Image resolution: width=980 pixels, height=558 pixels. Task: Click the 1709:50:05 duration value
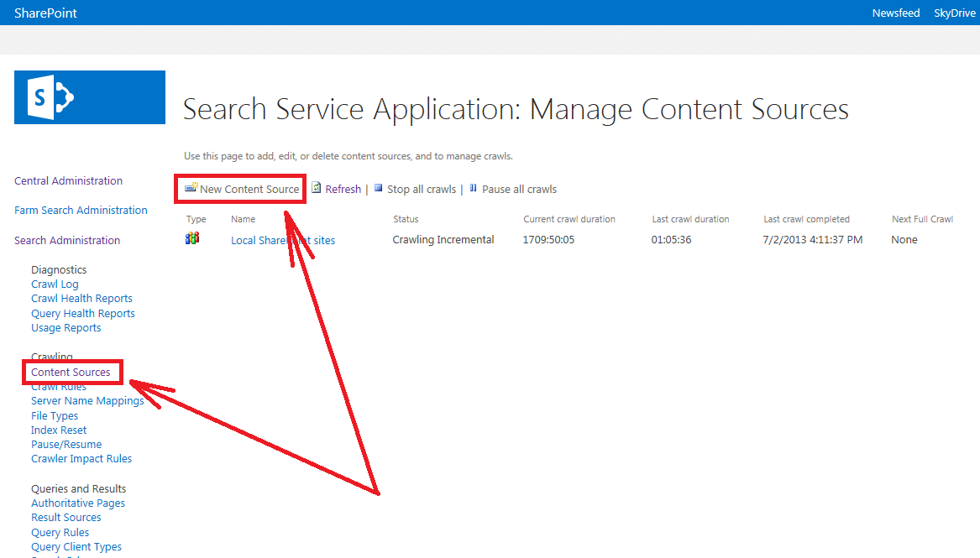(x=548, y=240)
